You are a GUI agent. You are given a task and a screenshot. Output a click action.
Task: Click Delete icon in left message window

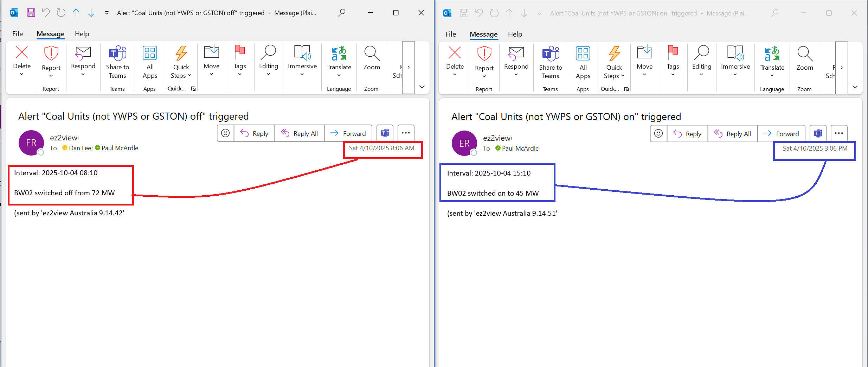[x=22, y=53]
